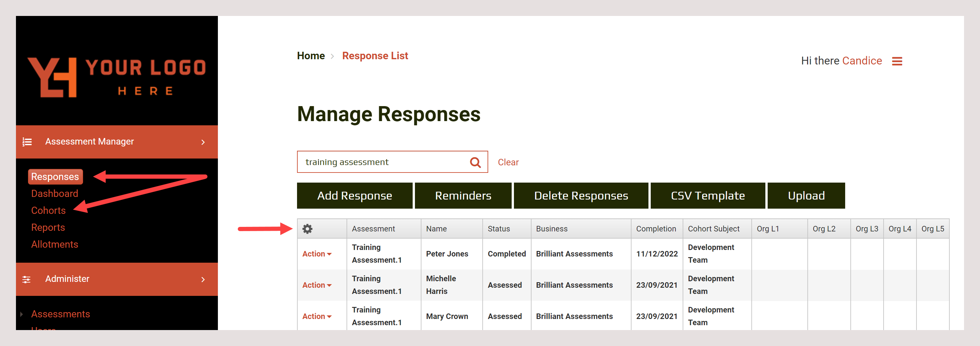The height and width of the screenshot is (346, 980).
Task: Click the chevron on Administer
Action: 203,280
